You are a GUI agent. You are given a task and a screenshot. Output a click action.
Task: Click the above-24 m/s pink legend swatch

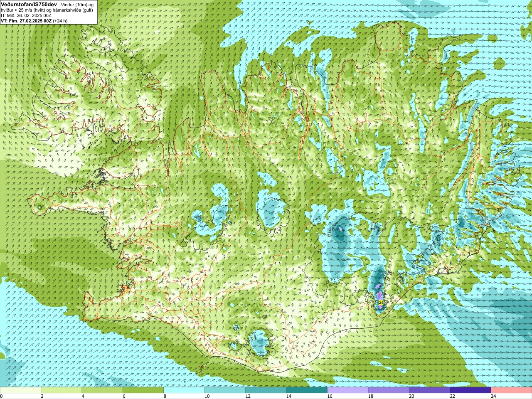pos(511,390)
